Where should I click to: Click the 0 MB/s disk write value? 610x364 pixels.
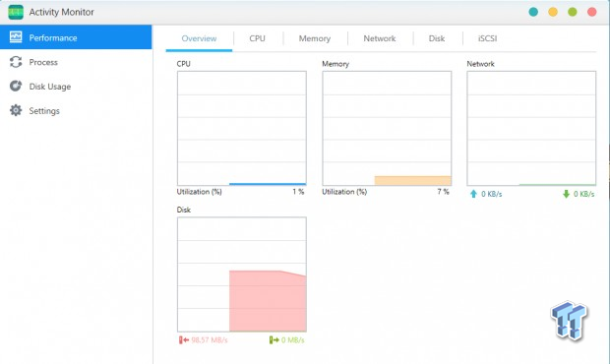pyautogui.click(x=292, y=339)
